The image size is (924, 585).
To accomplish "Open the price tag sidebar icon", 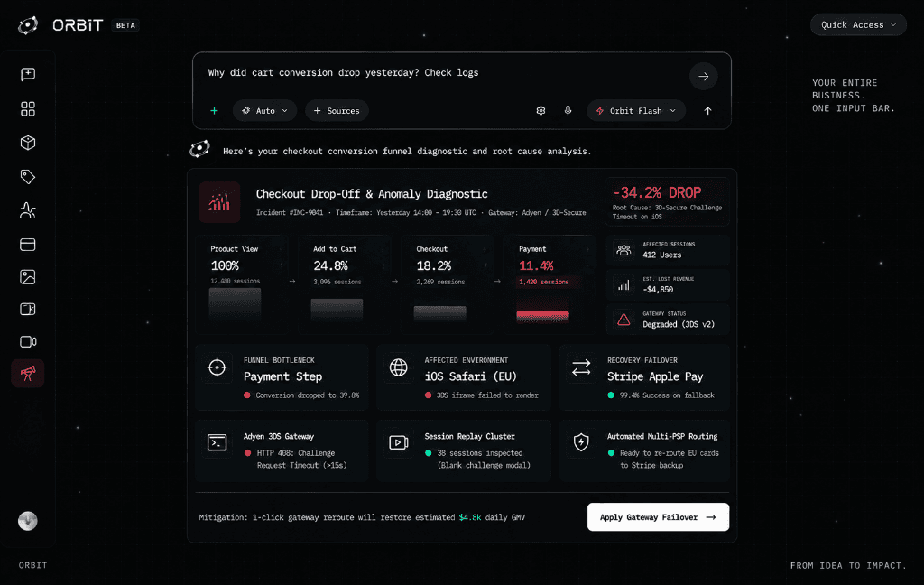I will tap(28, 176).
